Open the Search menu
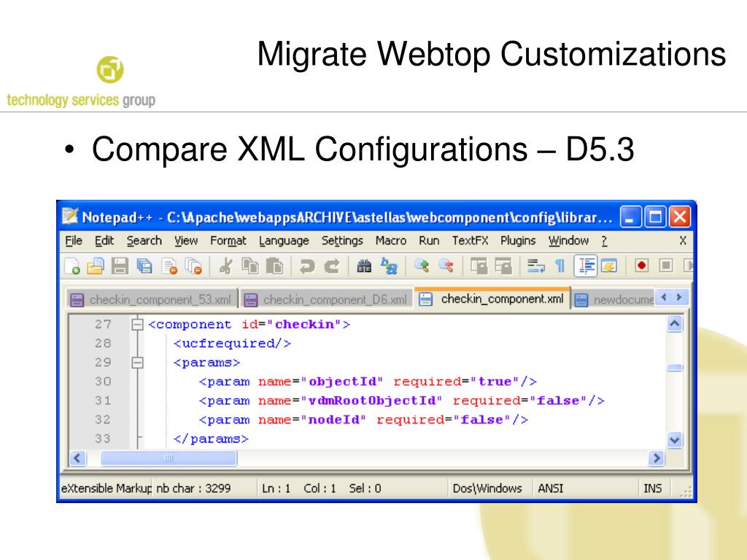This screenshot has height=560, width=747. (x=144, y=241)
